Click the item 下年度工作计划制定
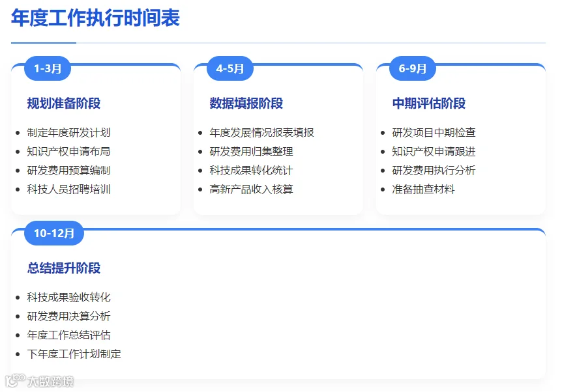 (74, 354)
